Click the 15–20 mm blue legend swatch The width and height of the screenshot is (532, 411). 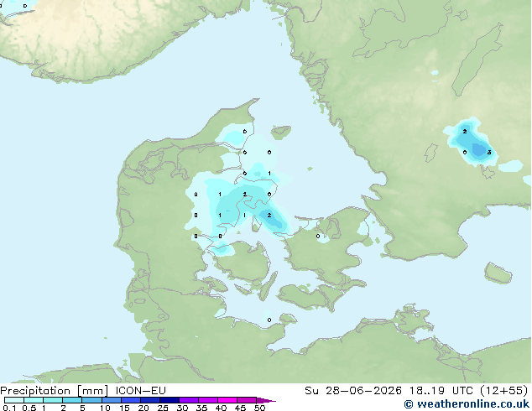point(130,400)
